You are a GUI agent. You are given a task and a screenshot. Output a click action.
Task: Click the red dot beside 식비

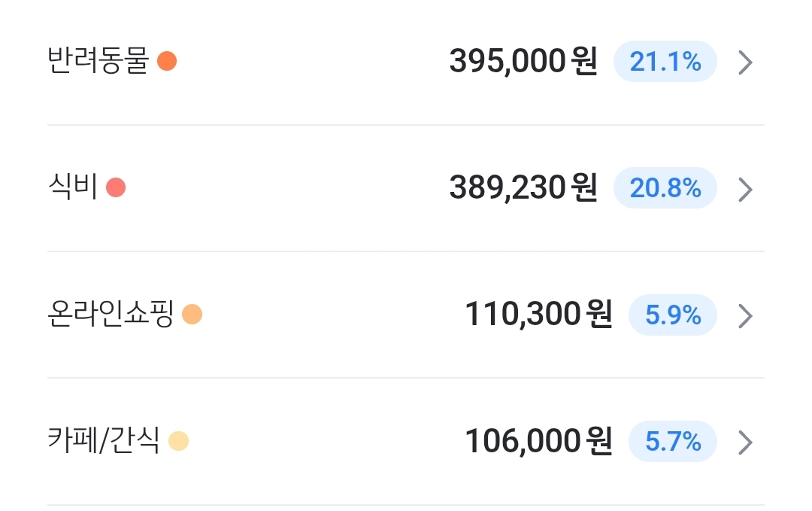pos(116,187)
